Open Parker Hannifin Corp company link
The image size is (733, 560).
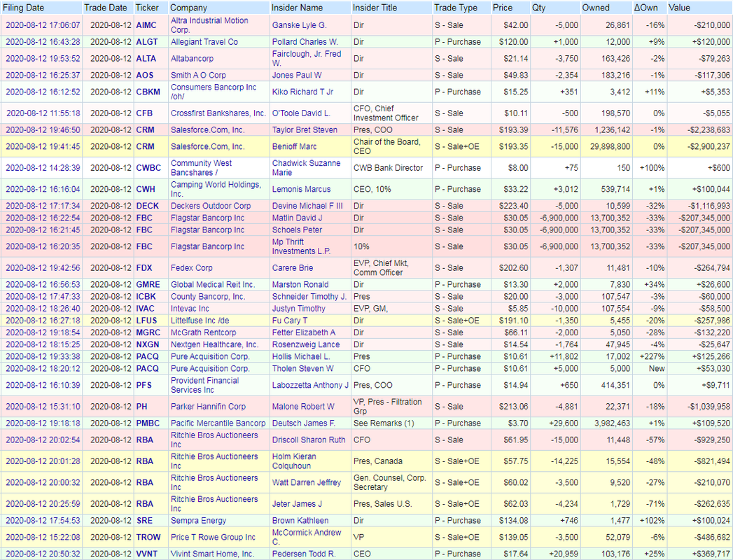208,407
